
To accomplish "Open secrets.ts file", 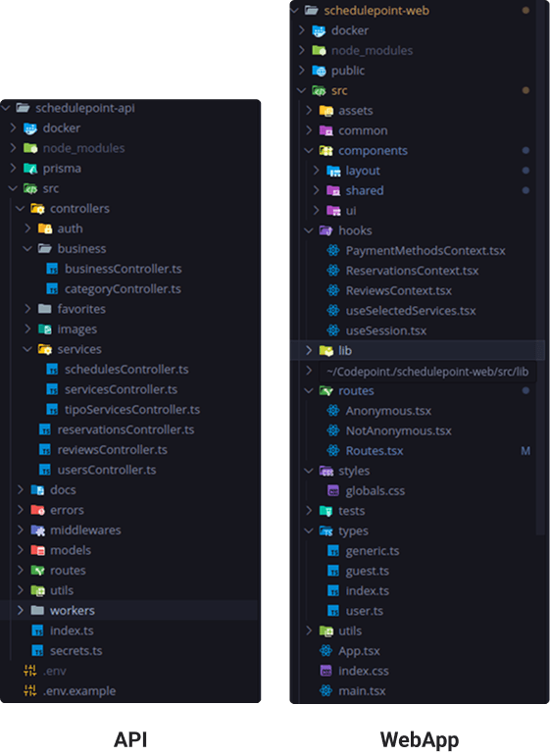I will [x=76, y=651].
